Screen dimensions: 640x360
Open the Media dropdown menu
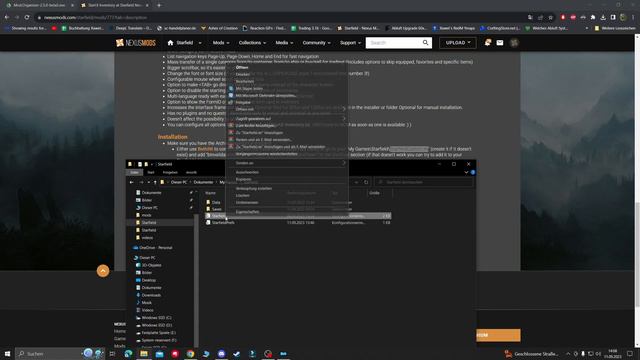(x=284, y=42)
